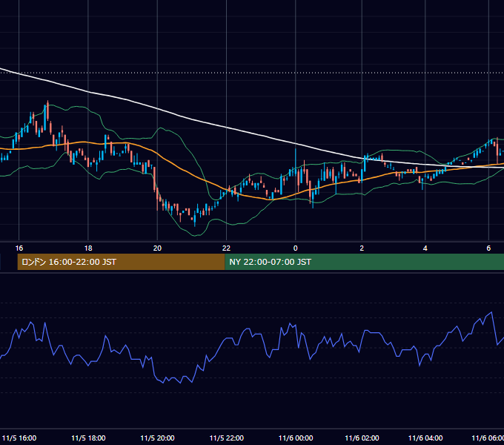Click the 11/5 18:00 date label
The image size is (504, 445).
click(x=88, y=438)
